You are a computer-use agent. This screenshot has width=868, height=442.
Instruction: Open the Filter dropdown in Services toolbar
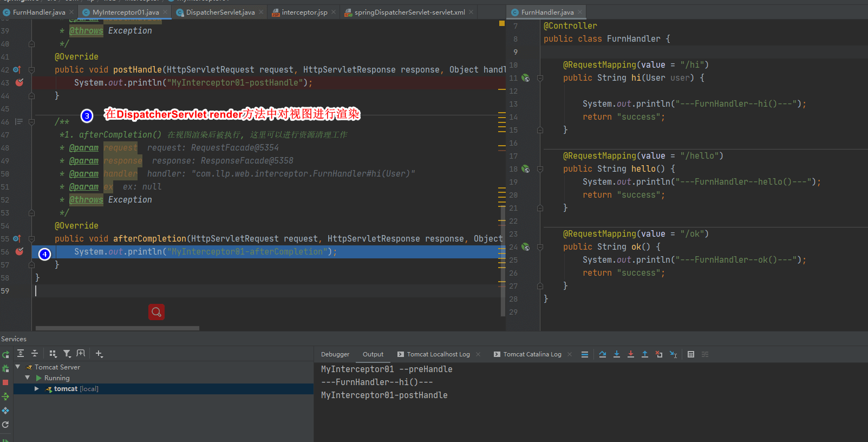pyautogui.click(x=67, y=354)
